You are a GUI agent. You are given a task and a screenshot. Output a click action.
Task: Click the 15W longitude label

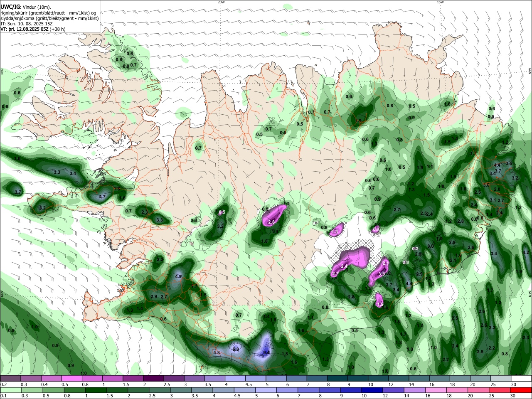click(x=440, y=2)
